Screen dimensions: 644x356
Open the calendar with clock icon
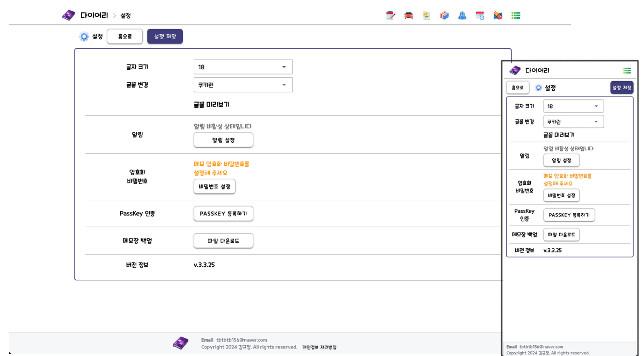(x=480, y=16)
